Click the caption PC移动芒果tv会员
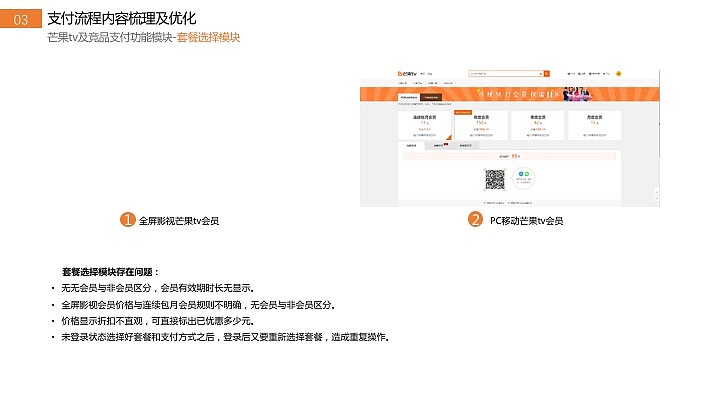Image resolution: width=720 pixels, height=405 pixels. [x=526, y=221]
